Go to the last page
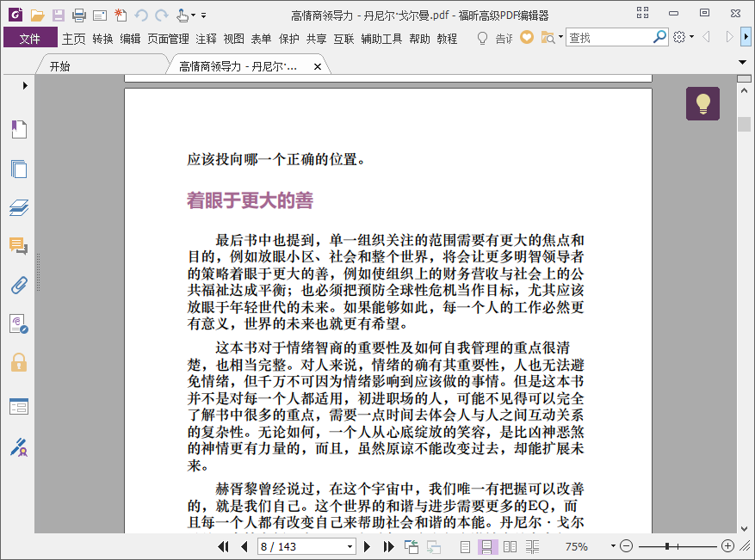This screenshot has width=755, height=560. coord(388,546)
